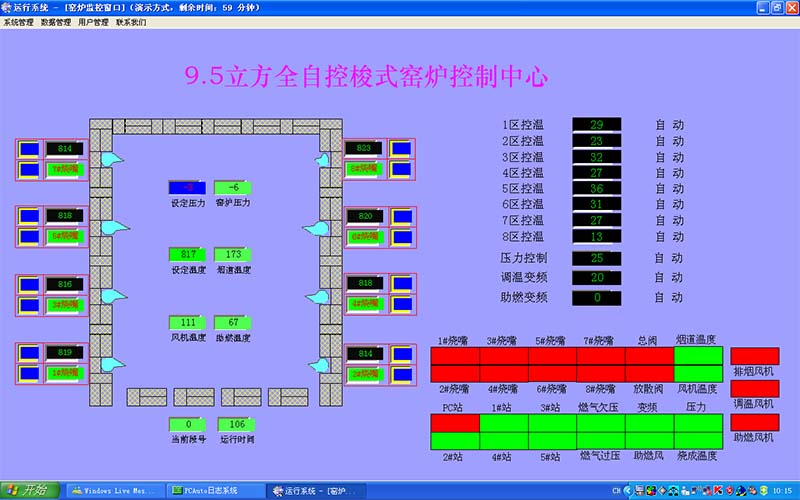Click 自动 mode for 压力控制
800x500 pixels.
coord(669,258)
